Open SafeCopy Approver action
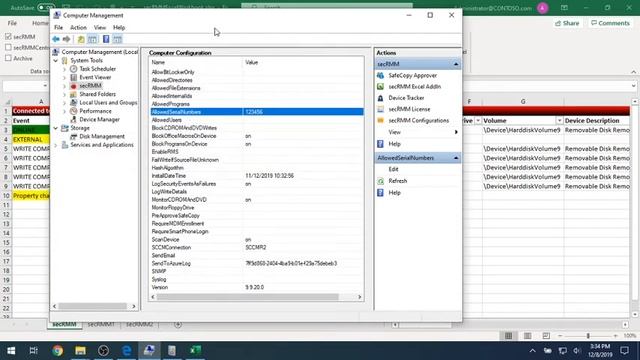Screen dimensions: 640x360 tap(412, 76)
